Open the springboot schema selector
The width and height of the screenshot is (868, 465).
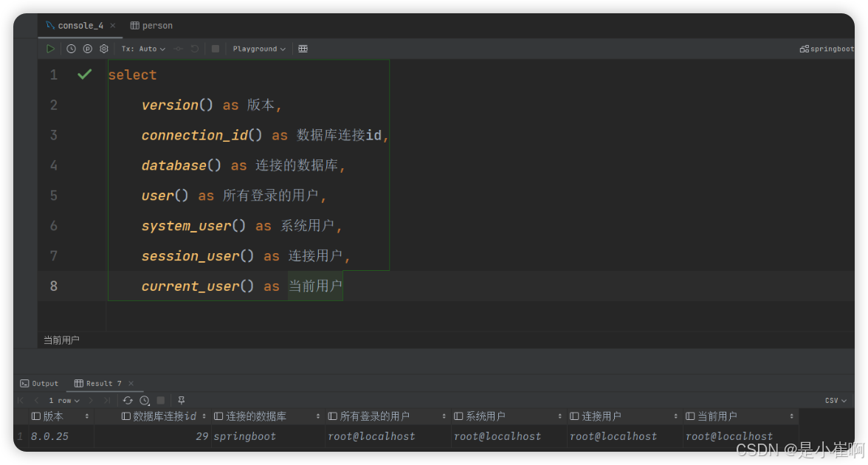pyautogui.click(x=827, y=49)
